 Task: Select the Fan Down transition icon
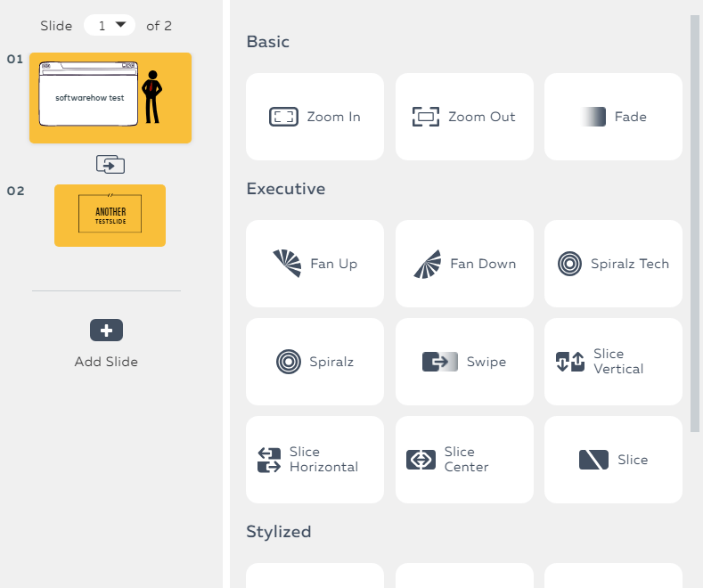[428, 264]
